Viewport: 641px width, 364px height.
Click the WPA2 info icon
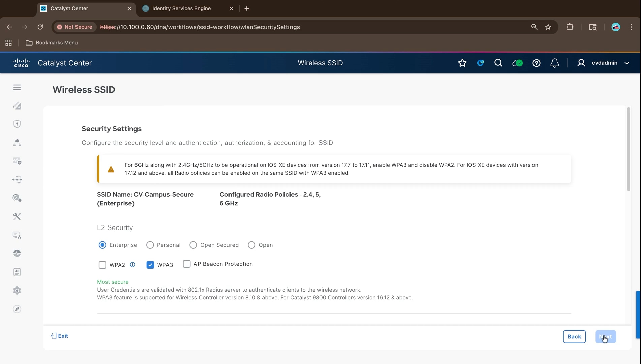point(133,265)
